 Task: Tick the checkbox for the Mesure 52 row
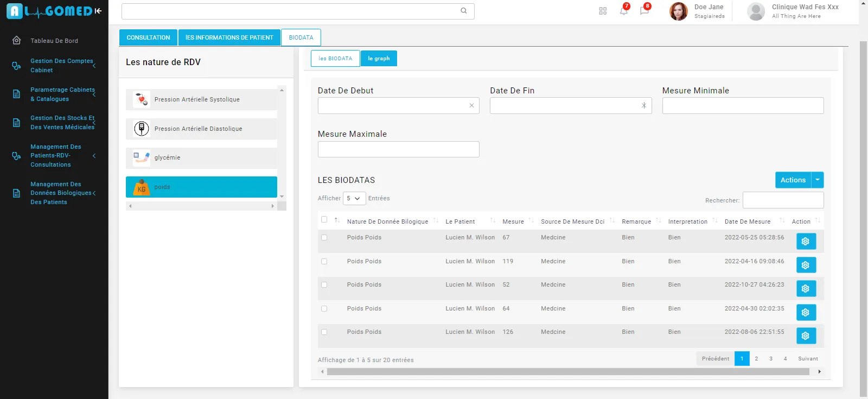pos(324,284)
